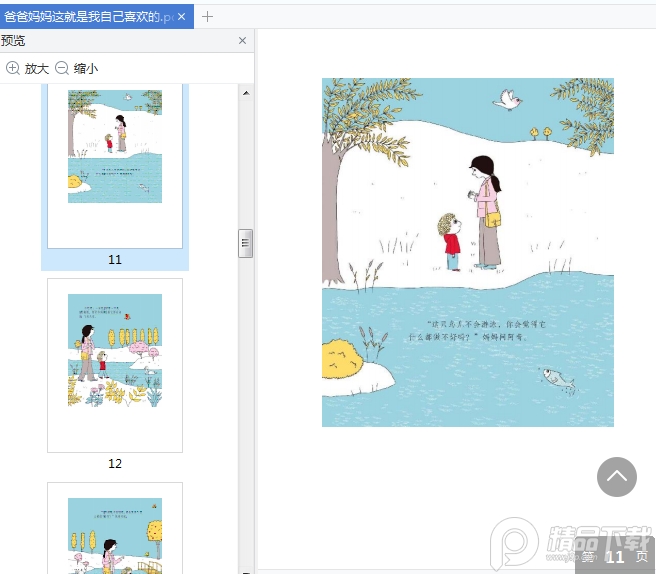Screen dimensions: 656x574
Task: Select page 11 thumbnail
Action: 115,166
